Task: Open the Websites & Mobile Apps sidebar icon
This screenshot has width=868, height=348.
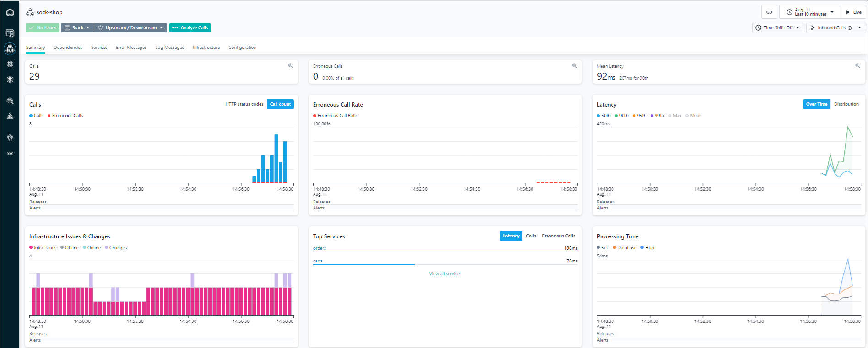Action: pyautogui.click(x=10, y=33)
